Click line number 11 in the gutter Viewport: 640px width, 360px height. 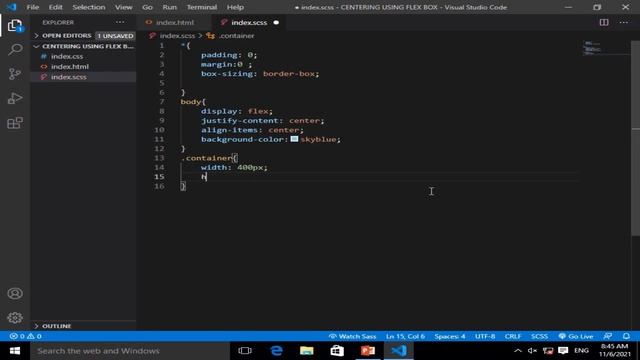(159, 139)
